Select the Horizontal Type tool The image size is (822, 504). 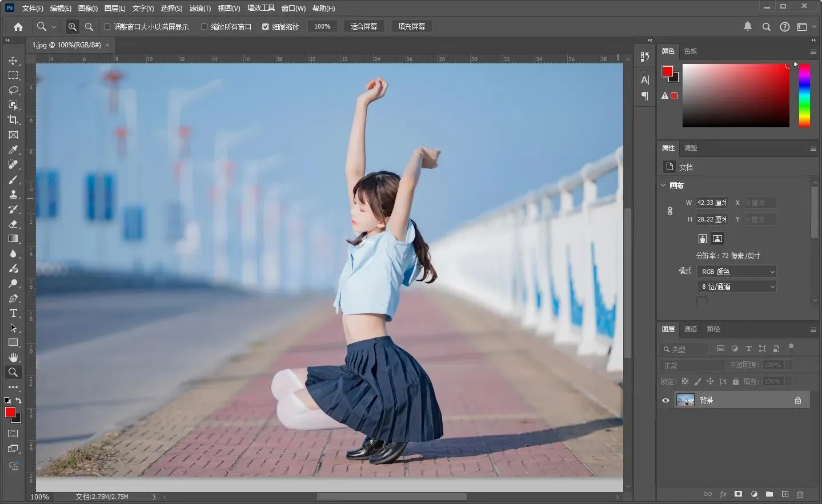pos(13,313)
